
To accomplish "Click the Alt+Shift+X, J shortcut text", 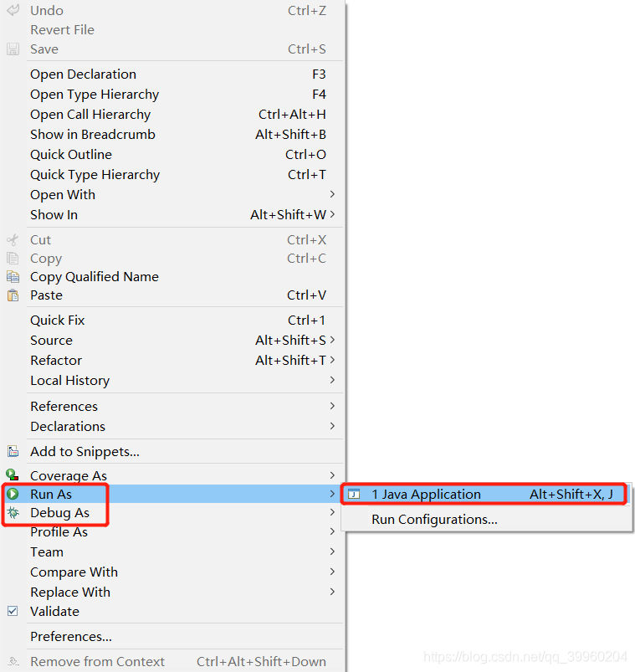I will pos(571,494).
